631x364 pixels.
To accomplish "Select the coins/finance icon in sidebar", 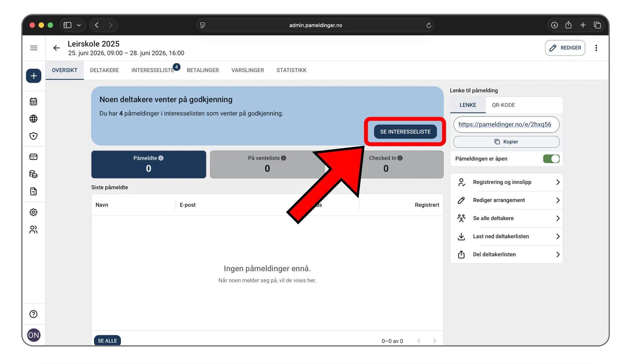I will tap(33, 174).
